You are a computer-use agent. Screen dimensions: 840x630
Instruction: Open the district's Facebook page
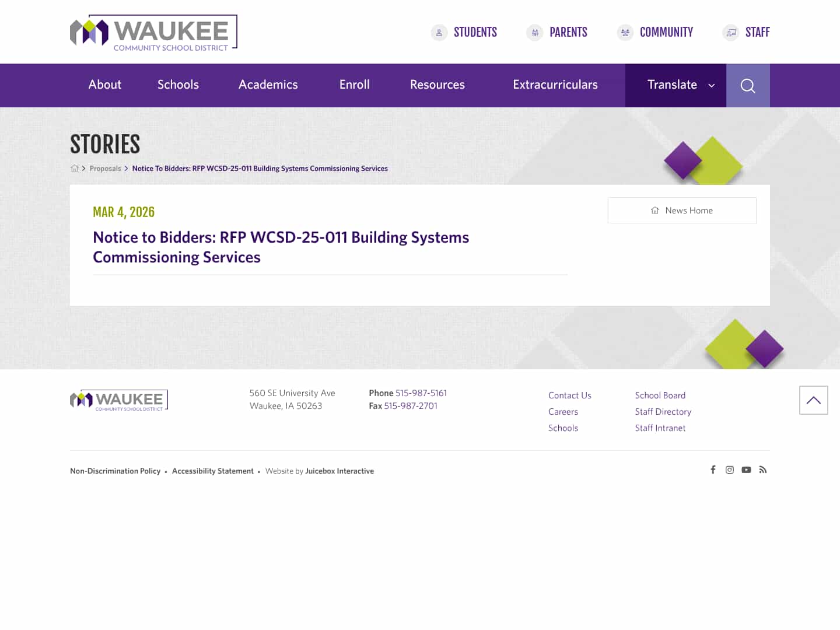tap(713, 470)
